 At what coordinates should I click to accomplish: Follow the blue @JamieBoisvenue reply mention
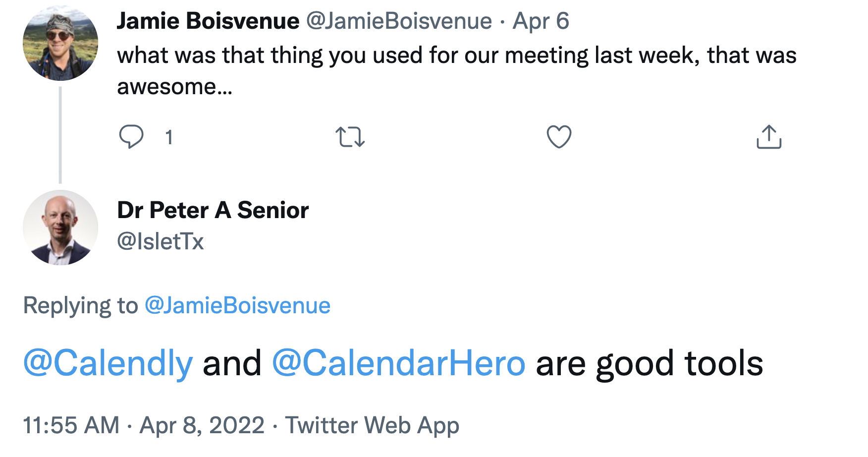click(237, 305)
